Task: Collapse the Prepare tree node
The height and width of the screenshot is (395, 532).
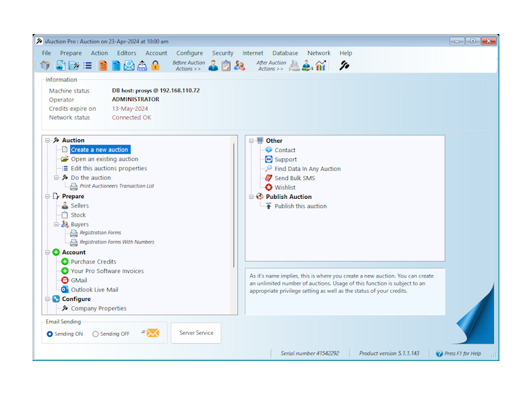Action: (47, 196)
